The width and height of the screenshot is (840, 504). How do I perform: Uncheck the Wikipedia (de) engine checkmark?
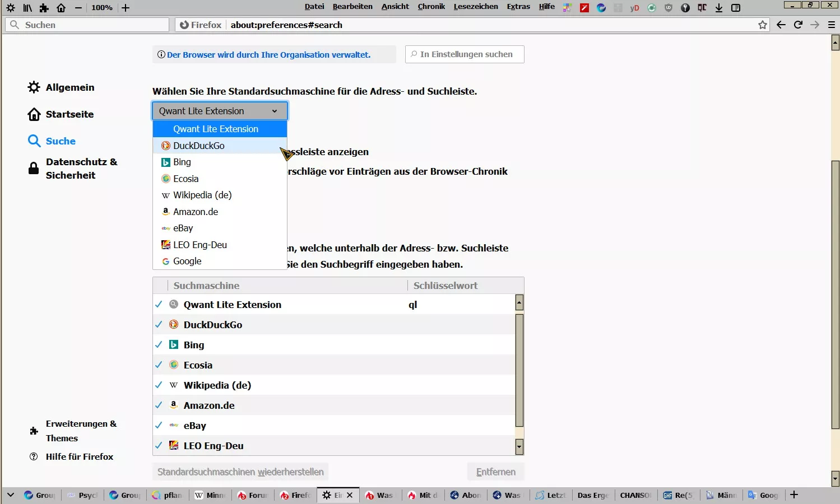pyautogui.click(x=159, y=385)
